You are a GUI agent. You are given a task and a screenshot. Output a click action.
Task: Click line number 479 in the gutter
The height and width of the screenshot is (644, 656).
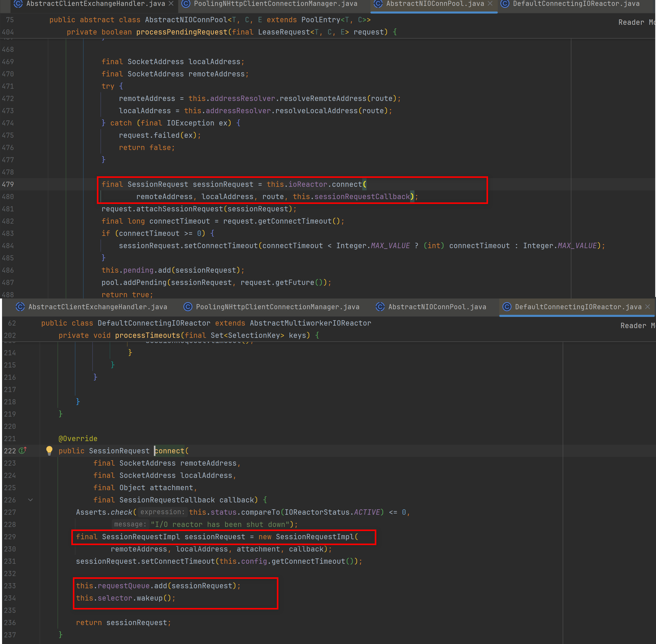[x=8, y=184]
